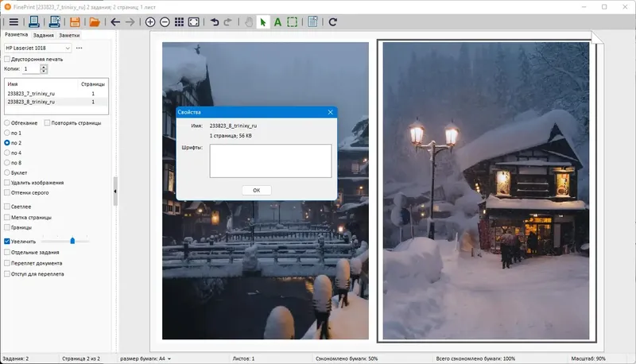This screenshot has height=364, width=636.
Task: Show thumbnail grid view
Action: point(179,22)
